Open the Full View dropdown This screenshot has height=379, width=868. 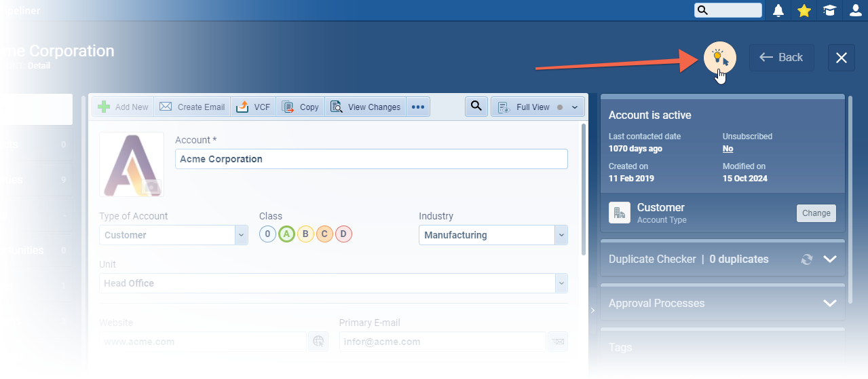coord(538,107)
